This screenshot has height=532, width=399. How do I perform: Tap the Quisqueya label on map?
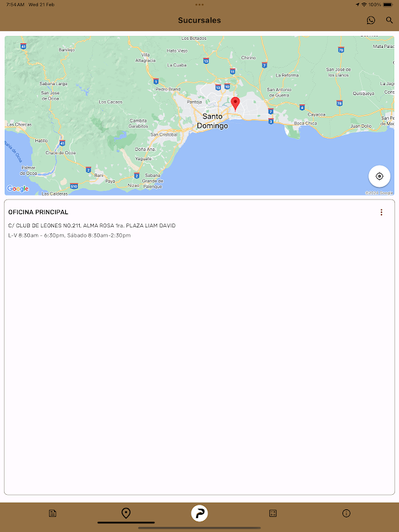(x=363, y=93)
